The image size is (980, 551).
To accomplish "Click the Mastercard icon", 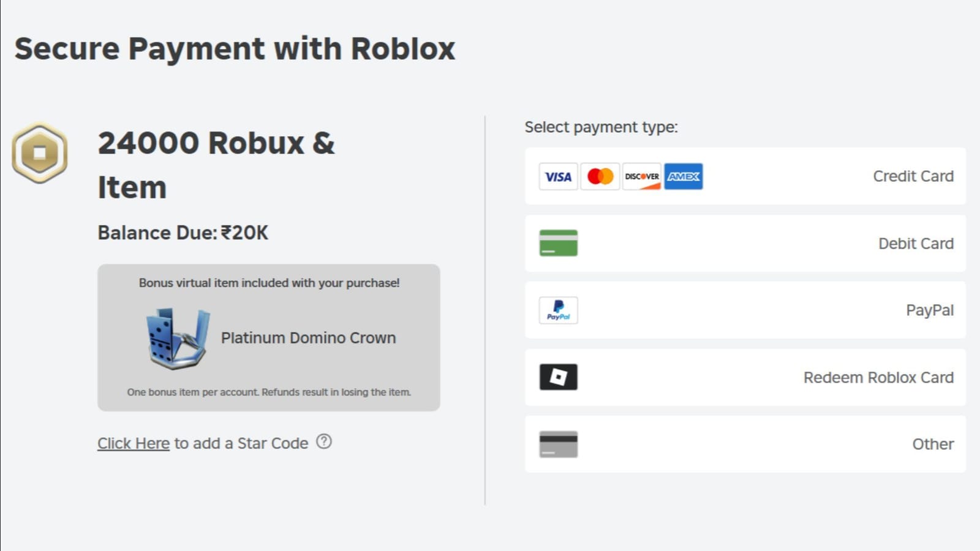I will [x=600, y=176].
